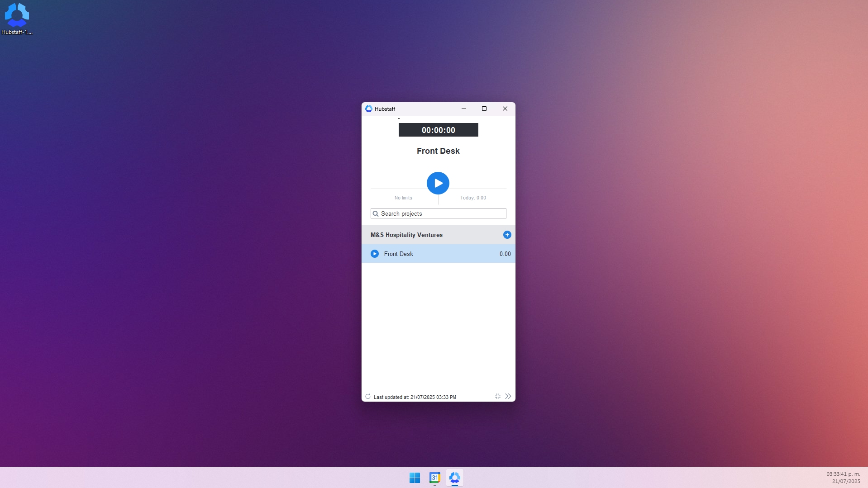Start the main timer play button
Image resolution: width=868 pixels, height=488 pixels.
438,183
